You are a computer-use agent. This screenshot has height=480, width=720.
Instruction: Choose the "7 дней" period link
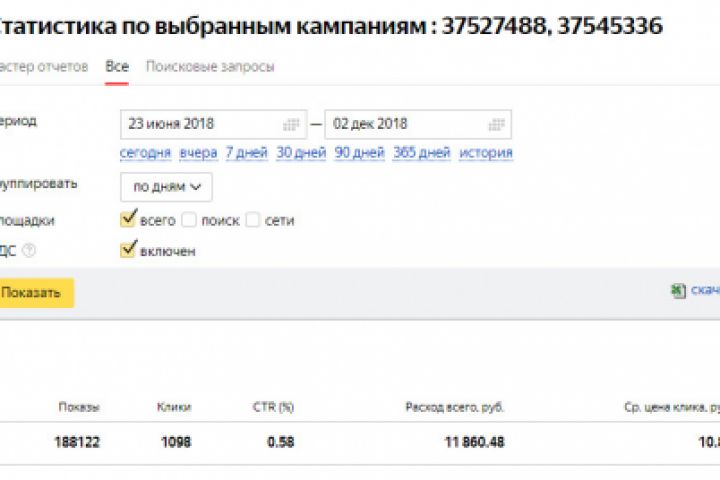(x=246, y=153)
